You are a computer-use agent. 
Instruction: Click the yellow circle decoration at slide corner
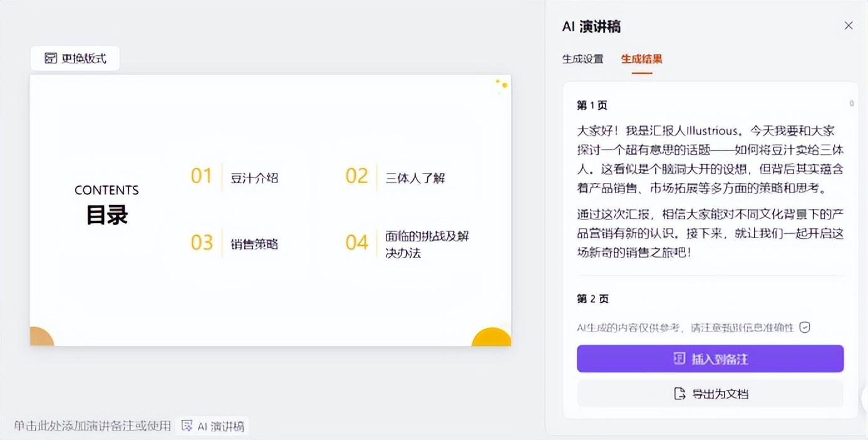click(492, 337)
